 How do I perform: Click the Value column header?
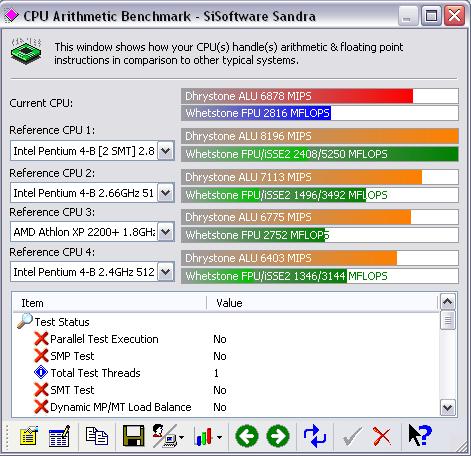(x=322, y=303)
